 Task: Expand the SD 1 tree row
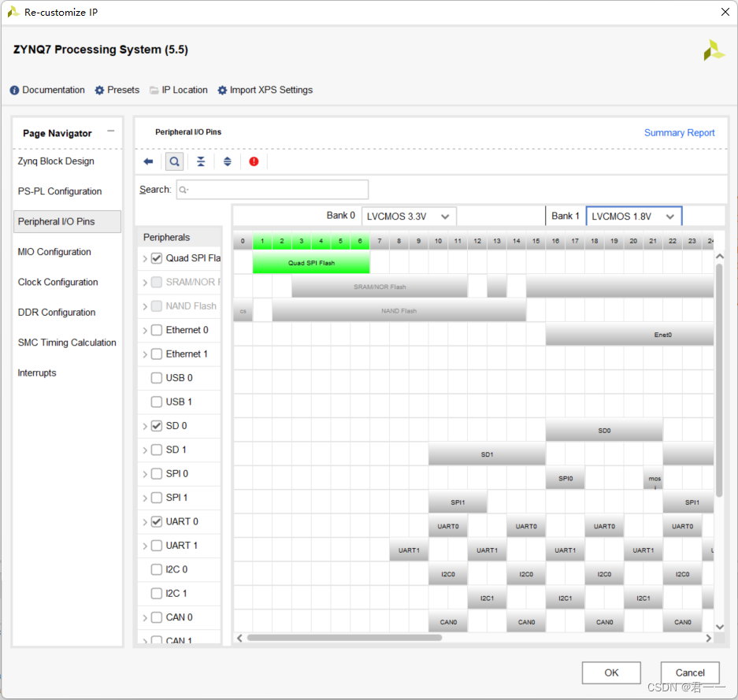(x=145, y=450)
